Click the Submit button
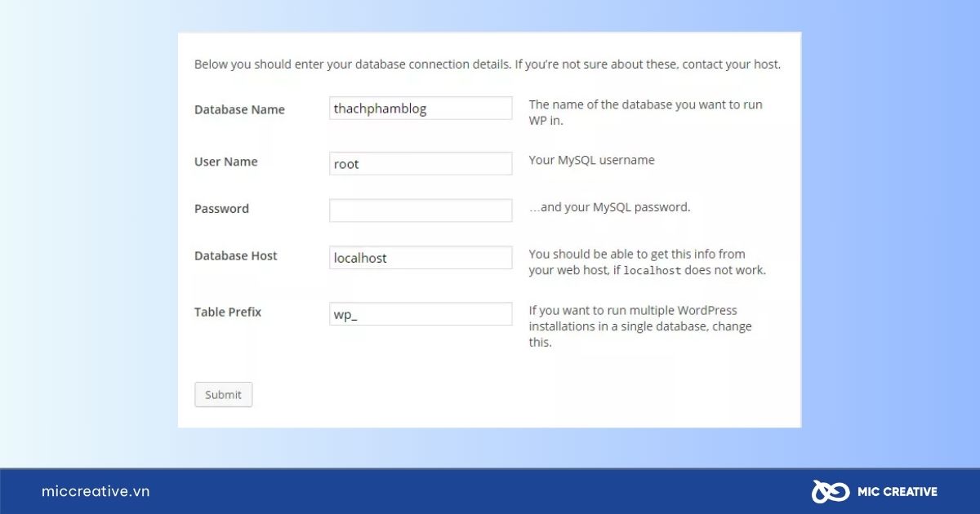980x514 pixels. [x=224, y=395]
